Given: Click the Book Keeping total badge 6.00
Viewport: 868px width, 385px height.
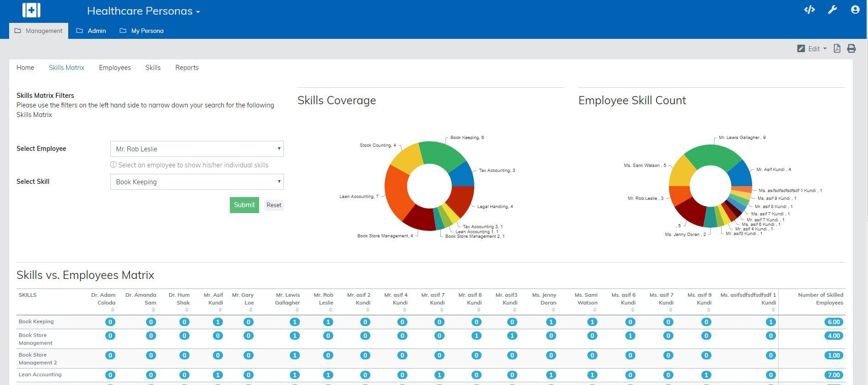Looking at the screenshot, I should click(834, 322).
